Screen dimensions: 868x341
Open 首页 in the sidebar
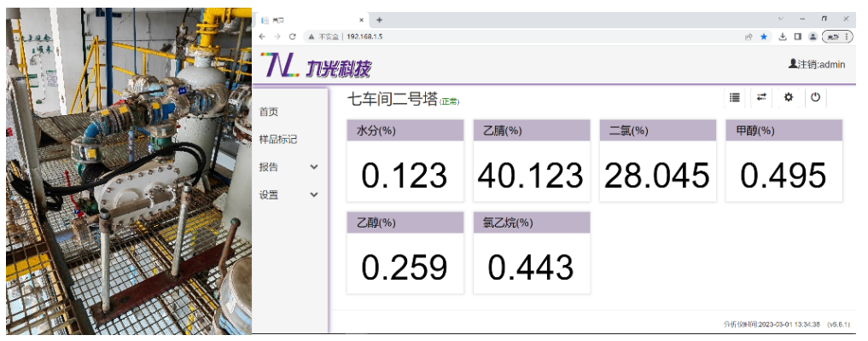pos(269,113)
